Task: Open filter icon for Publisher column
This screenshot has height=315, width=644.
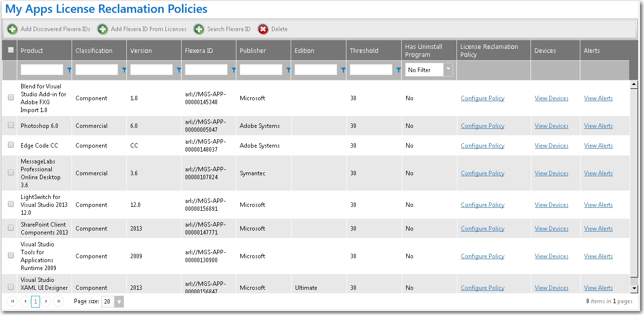Action: pos(288,70)
